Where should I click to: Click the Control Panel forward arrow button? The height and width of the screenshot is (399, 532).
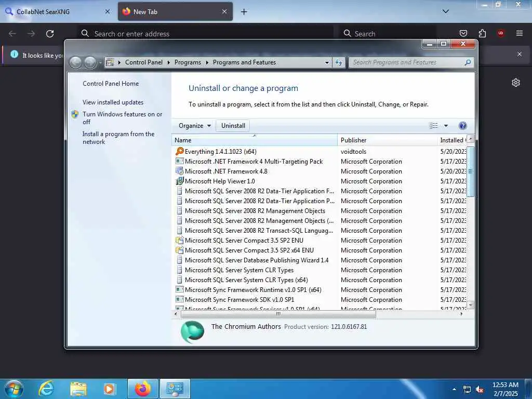pyautogui.click(x=90, y=62)
